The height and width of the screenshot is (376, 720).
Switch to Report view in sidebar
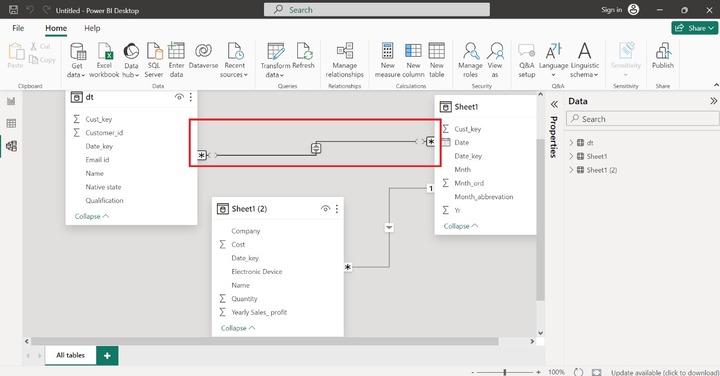(x=11, y=101)
